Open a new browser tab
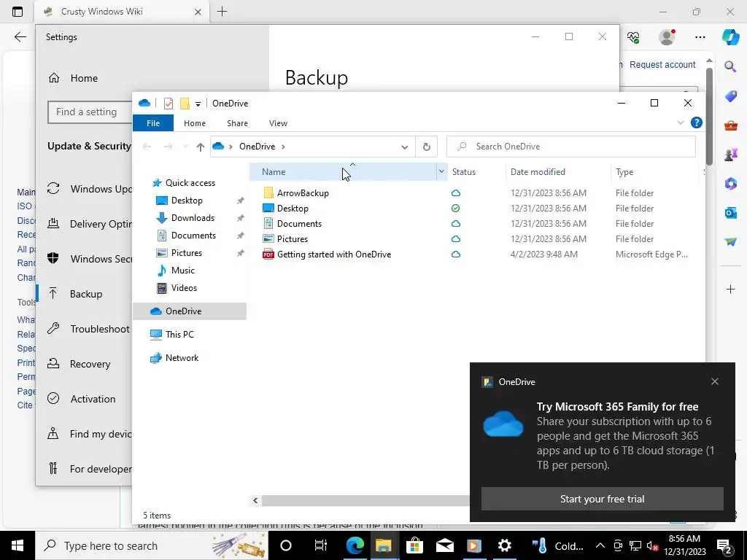Viewport: 747px width, 560px height. pos(222,12)
